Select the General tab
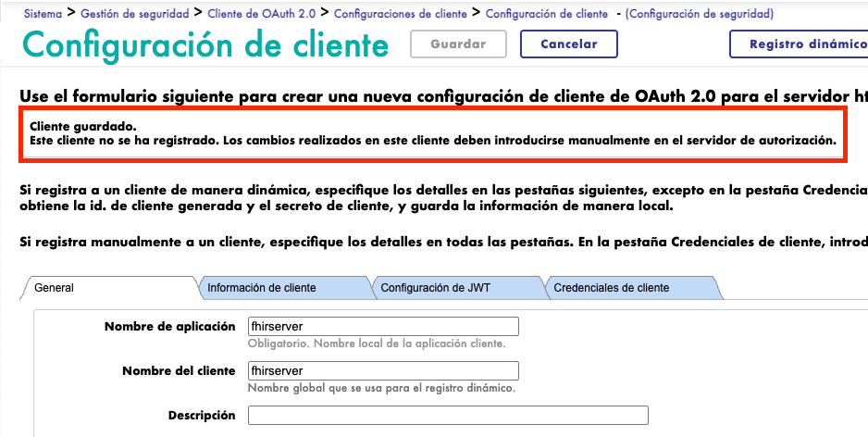The image size is (868, 437). click(54, 288)
